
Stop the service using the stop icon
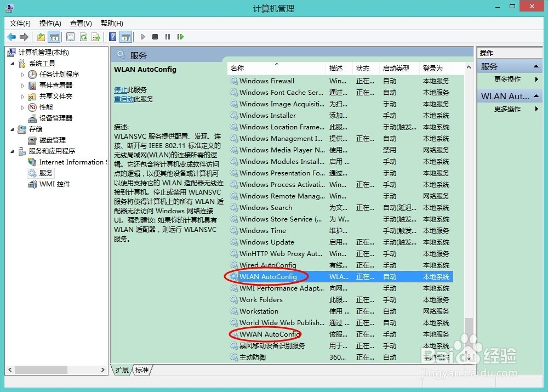click(x=155, y=37)
